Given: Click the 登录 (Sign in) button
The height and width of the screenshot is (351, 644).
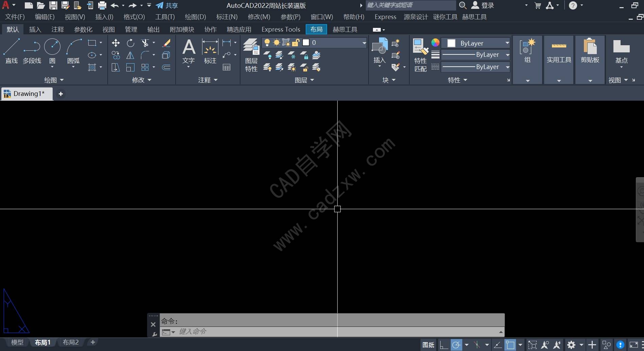Looking at the screenshot, I should pos(483,5).
